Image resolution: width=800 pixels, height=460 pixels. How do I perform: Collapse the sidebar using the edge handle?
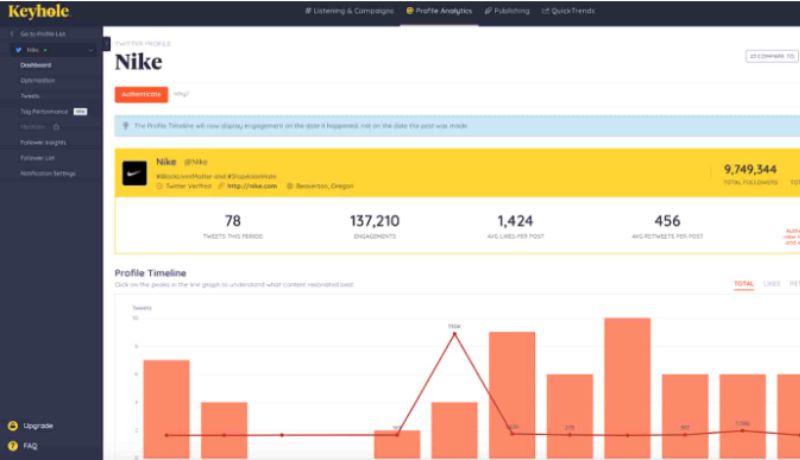tap(106, 44)
